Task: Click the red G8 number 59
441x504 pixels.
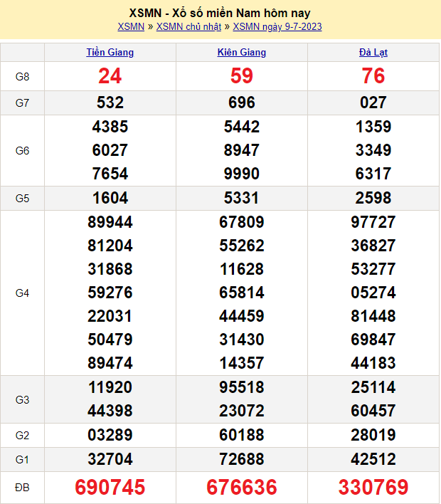Action: click(x=242, y=76)
